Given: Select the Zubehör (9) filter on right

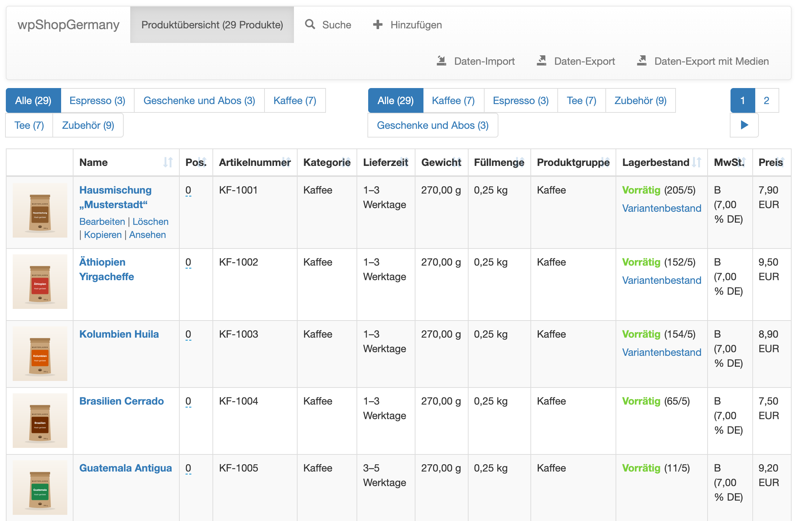Looking at the screenshot, I should pyautogui.click(x=640, y=100).
